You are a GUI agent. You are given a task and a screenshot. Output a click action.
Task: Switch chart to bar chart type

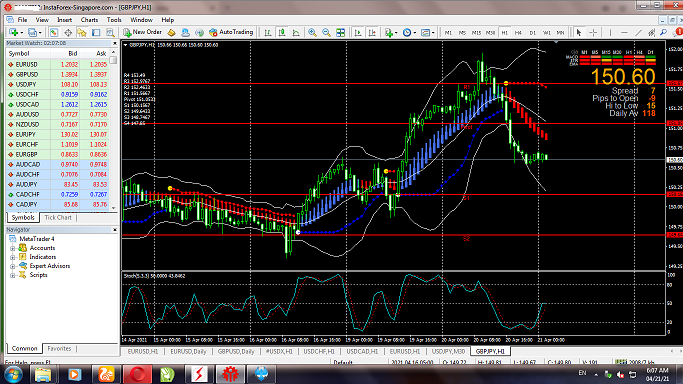tap(267, 33)
